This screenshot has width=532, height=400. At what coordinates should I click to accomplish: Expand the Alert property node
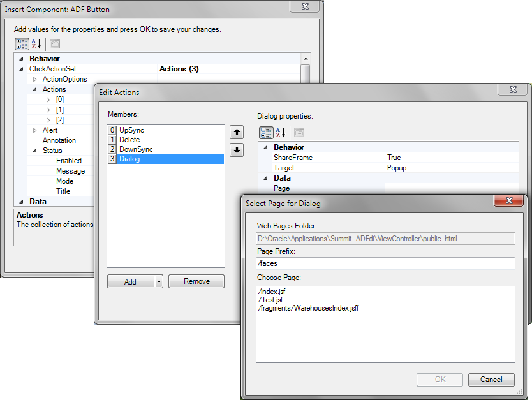(36, 130)
